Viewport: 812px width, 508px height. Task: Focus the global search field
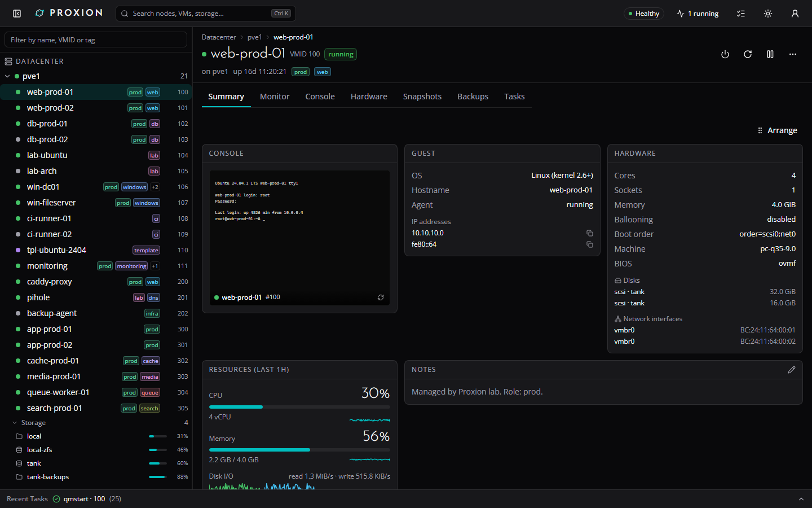pos(206,14)
